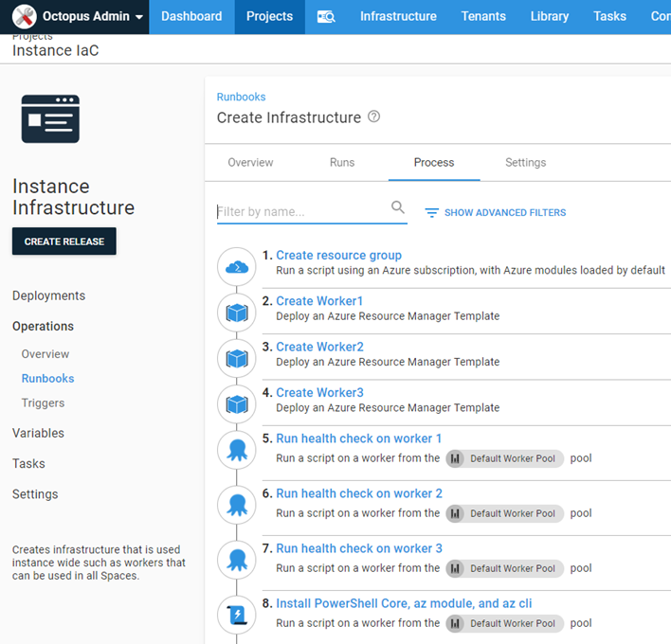Open the Create resource group step link

(x=338, y=256)
